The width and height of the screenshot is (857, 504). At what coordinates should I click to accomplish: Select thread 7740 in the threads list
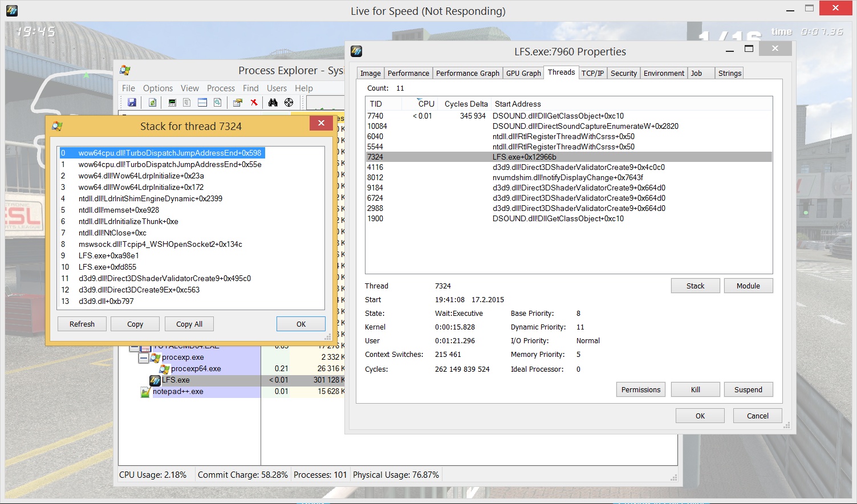pos(569,116)
